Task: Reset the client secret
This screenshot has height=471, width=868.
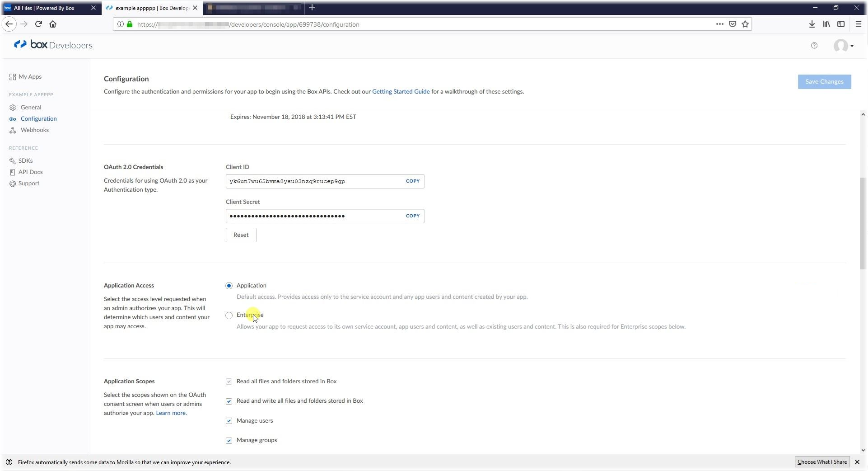Action: coord(241,235)
